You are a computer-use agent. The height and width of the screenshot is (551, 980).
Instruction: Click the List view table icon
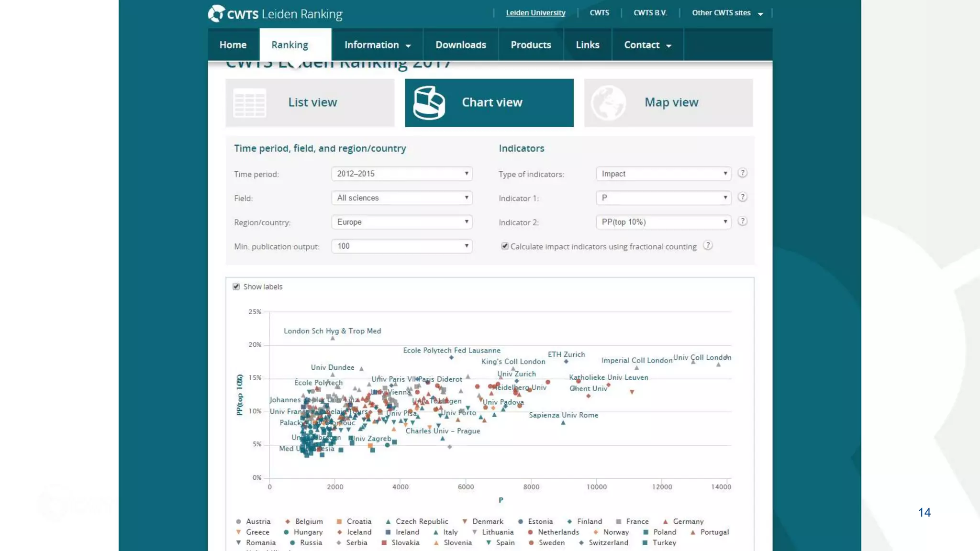click(x=249, y=103)
